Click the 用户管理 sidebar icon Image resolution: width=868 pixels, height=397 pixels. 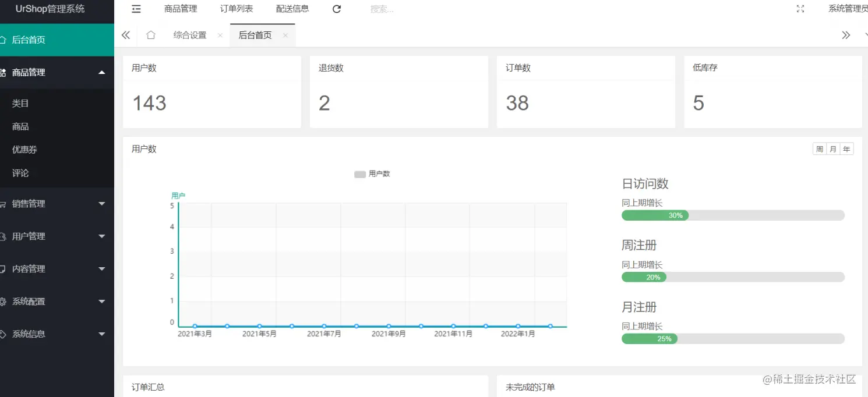tap(3, 236)
